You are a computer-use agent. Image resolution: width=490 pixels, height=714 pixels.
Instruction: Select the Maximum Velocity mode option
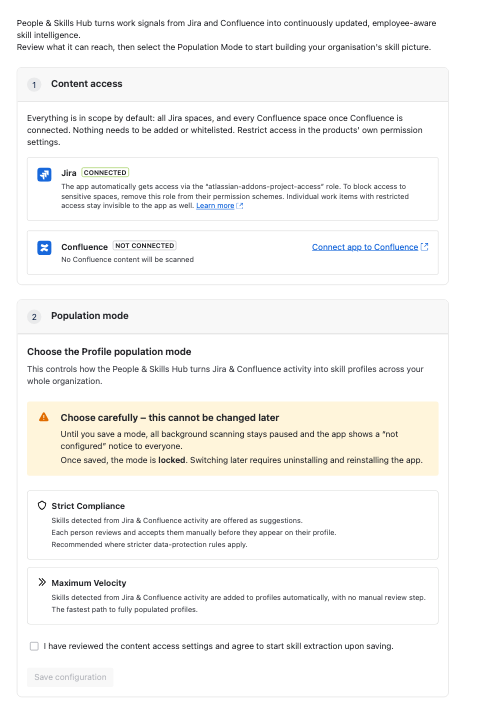tap(233, 596)
